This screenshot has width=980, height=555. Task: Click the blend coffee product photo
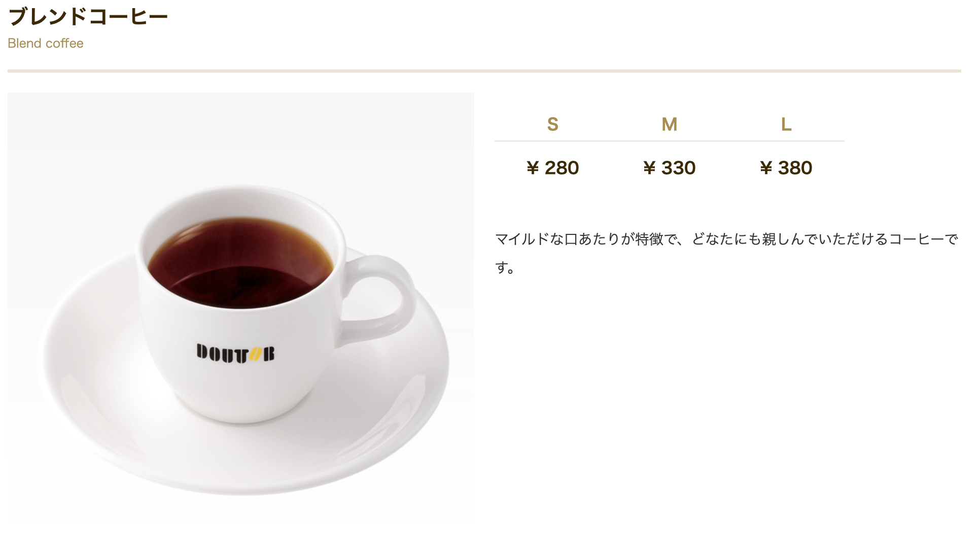241,308
